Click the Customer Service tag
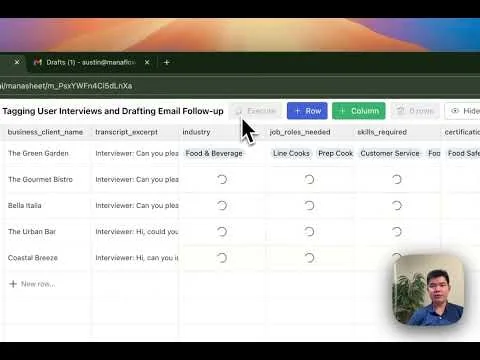This screenshot has height=360, width=480. coord(390,153)
